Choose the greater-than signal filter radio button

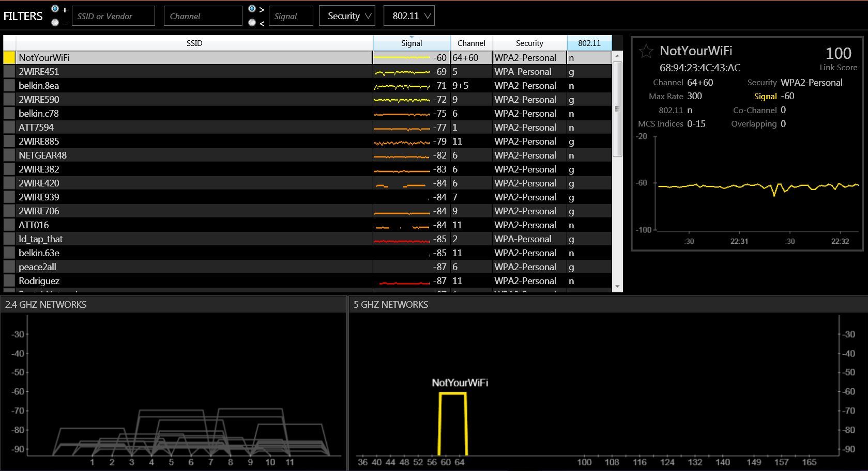(252, 9)
